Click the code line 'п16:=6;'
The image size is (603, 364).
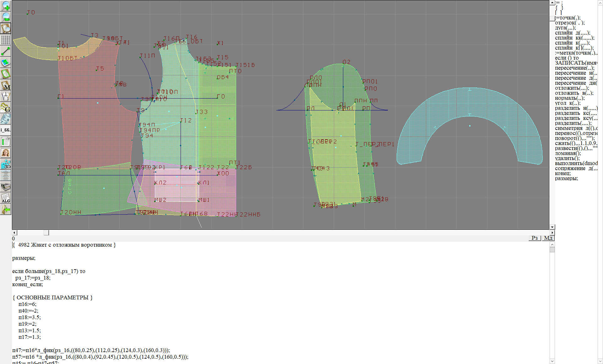tap(27, 304)
